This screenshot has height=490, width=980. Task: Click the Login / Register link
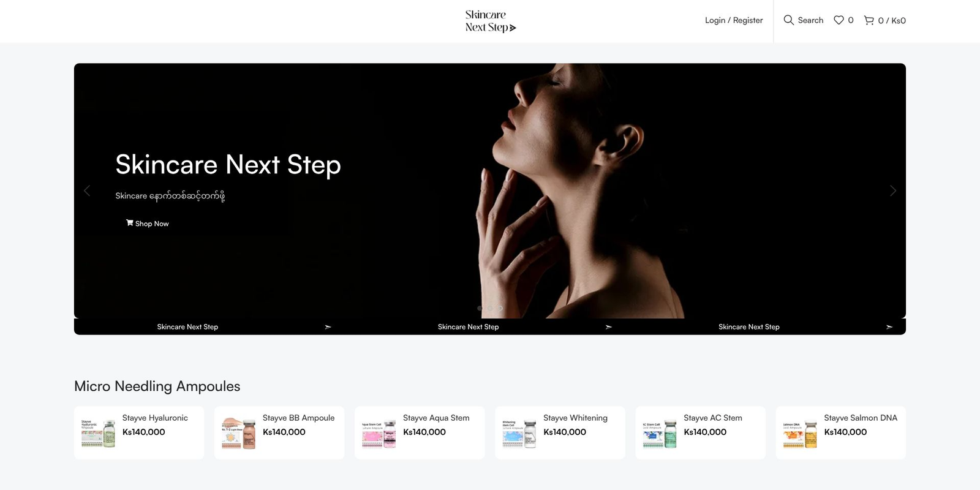[x=733, y=20]
